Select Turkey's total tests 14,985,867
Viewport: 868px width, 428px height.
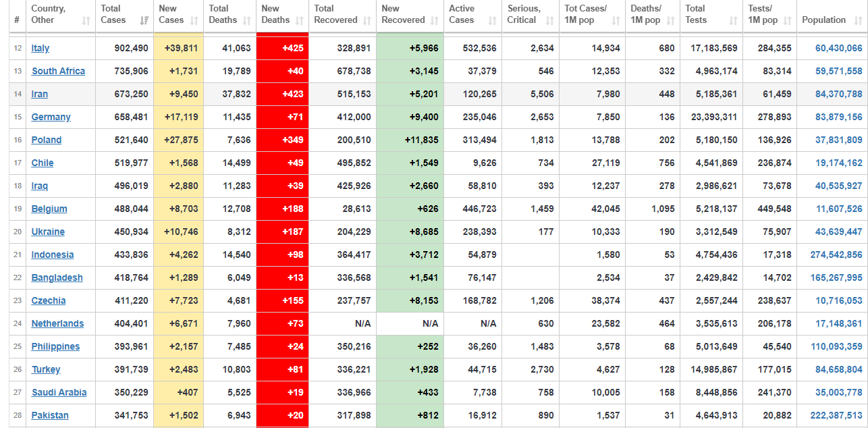(x=711, y=369)
